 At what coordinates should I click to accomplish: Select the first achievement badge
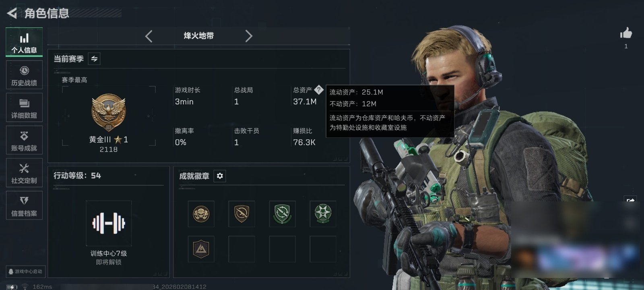coord(201,214)
